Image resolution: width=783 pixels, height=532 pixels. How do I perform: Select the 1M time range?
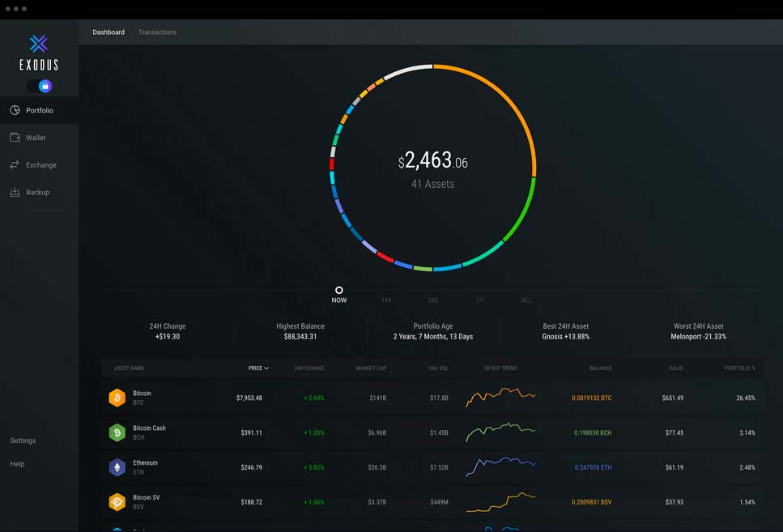[x=386, y=300]
